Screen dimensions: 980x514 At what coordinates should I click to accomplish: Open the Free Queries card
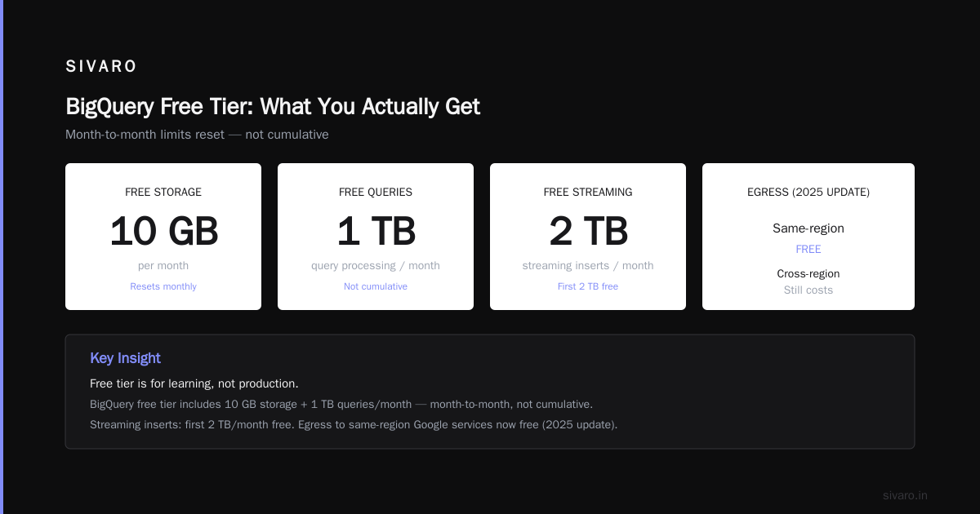click(x=376, y=237)
